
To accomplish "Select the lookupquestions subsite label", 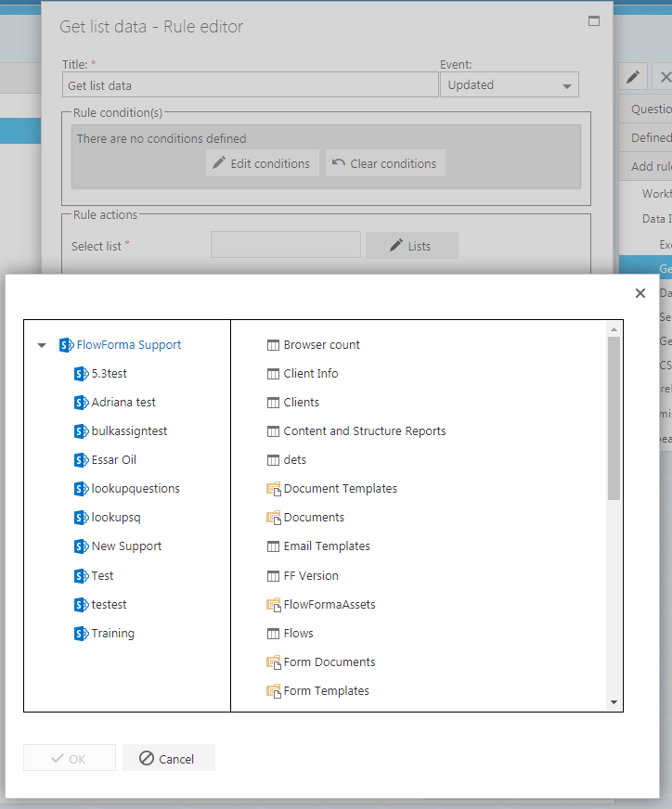I will point(136,489).
